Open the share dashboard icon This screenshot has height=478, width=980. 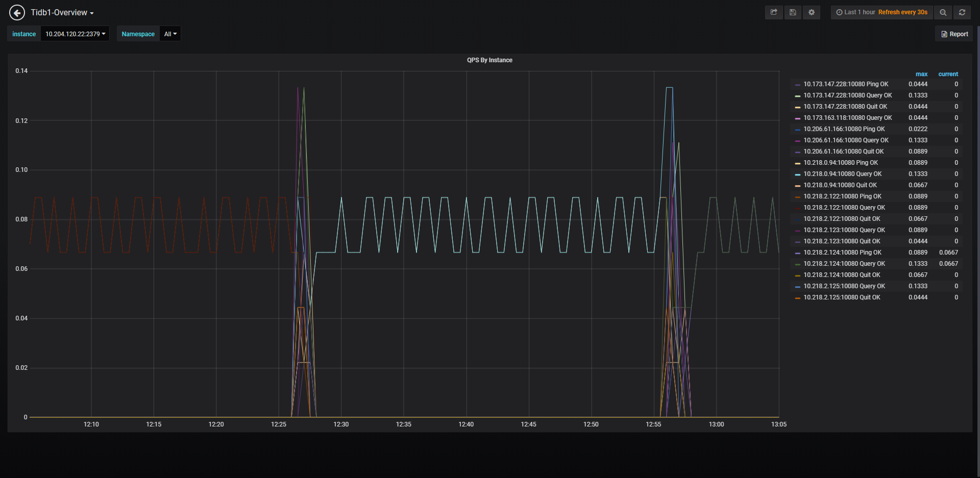(773, 12)
